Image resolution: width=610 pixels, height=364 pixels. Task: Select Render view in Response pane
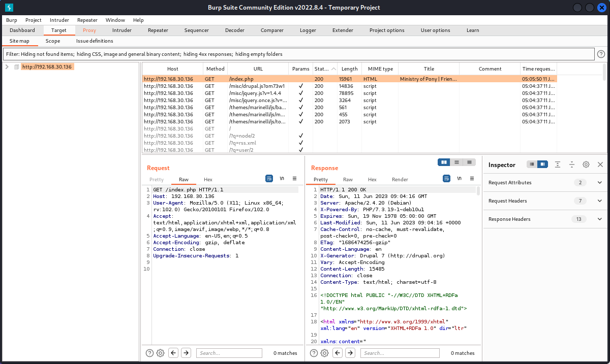pos(400,180)
